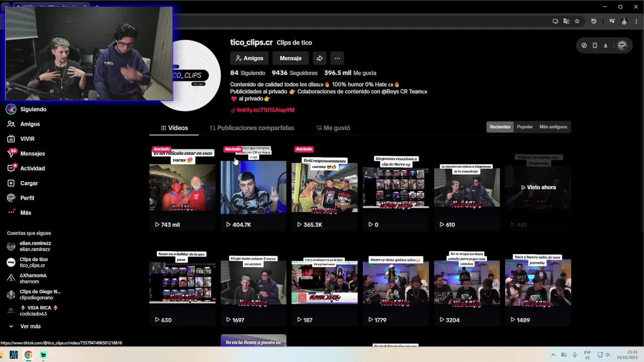The image size is (644, 362).
Task: Open the video with 630 views
Action: [x=182, y=283]
